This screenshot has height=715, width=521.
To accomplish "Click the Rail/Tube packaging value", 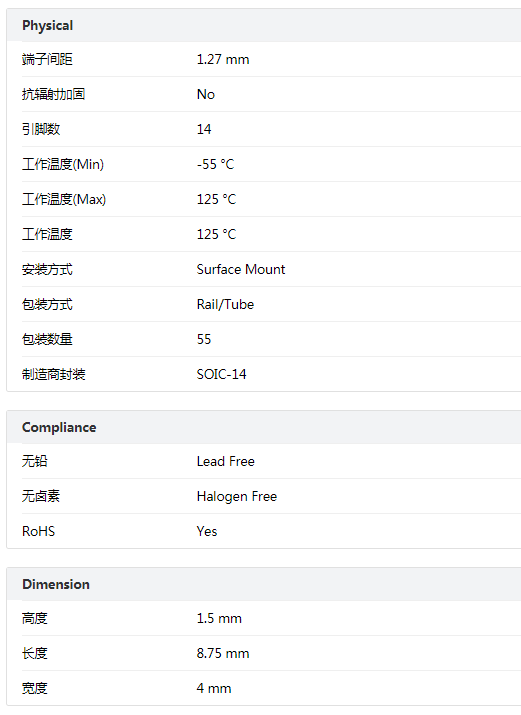I will point(225,304).
